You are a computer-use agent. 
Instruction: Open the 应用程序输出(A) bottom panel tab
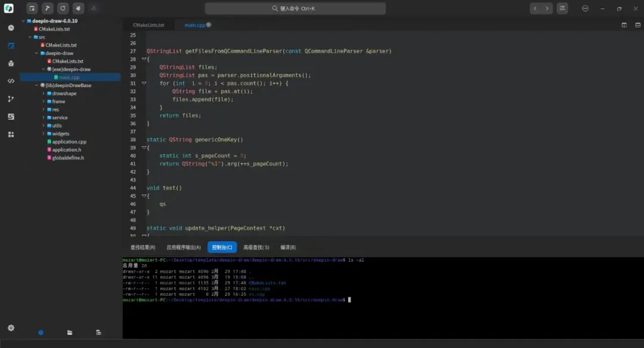click(184, 247)
